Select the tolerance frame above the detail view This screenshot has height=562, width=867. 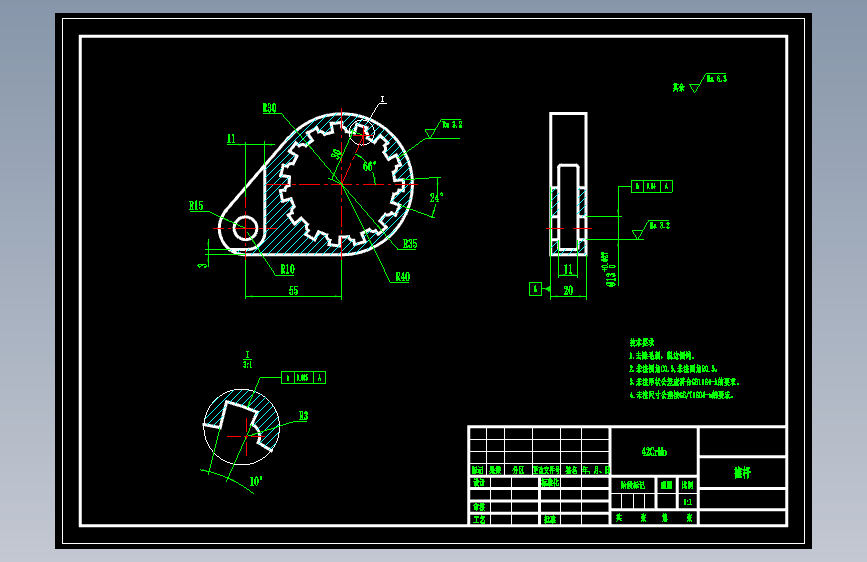(x=303, y=378)
